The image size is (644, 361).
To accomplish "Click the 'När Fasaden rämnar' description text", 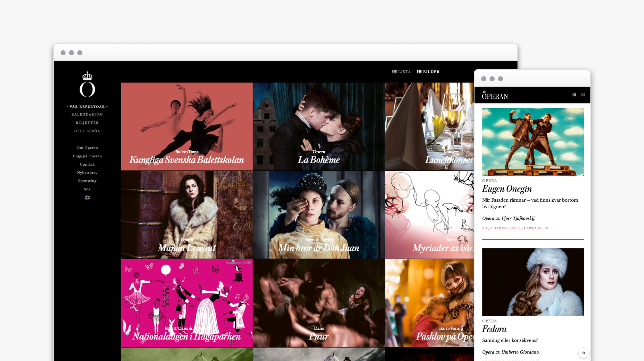I will coord(530,203).
